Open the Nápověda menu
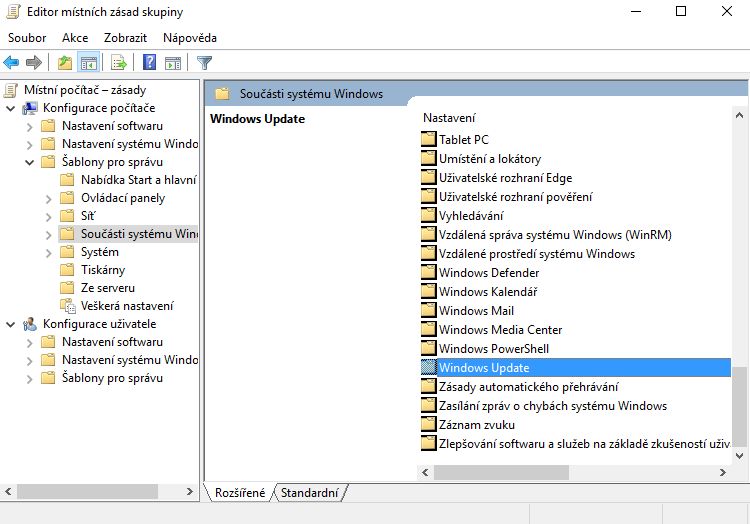 click(x=190, y=38)
